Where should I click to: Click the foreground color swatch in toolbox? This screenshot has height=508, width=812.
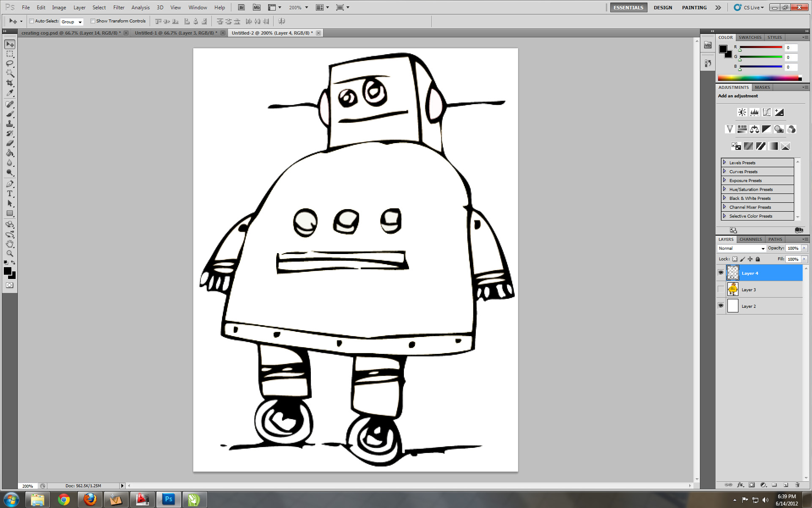pyautogui.click(x=7, y=271)
